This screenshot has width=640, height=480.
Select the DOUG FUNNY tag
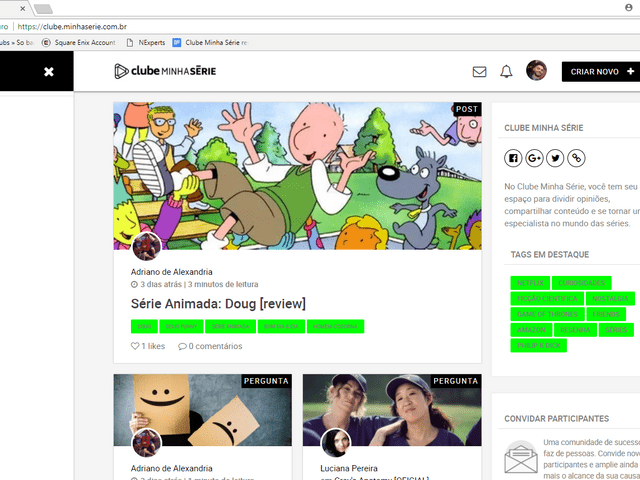tap(181, 327)
